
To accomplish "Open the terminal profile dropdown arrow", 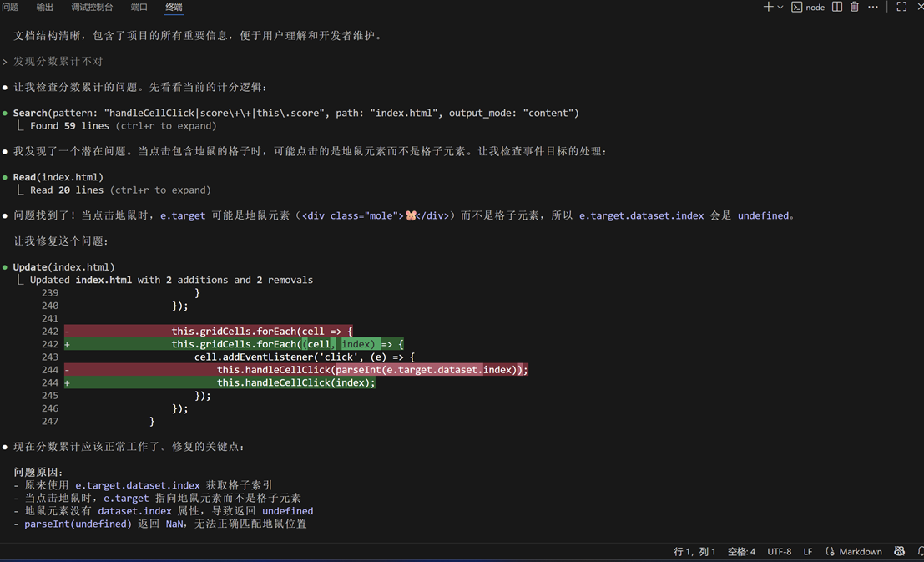I will tap(779, 7).
